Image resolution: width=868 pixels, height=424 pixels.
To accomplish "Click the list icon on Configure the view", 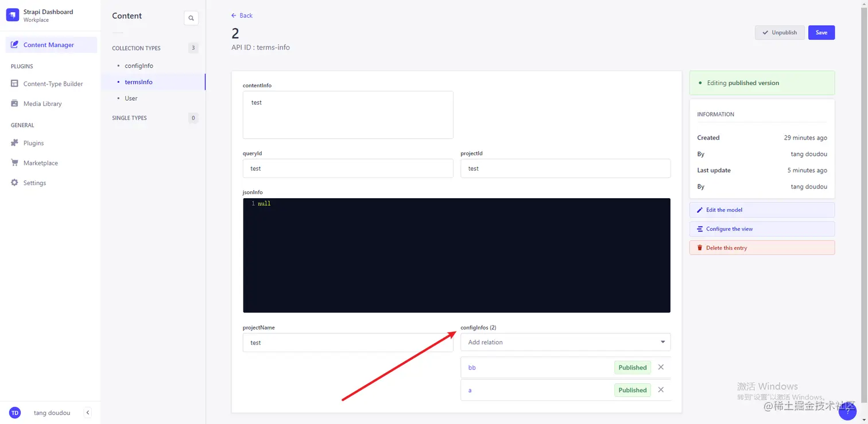I will pos(700,229).
